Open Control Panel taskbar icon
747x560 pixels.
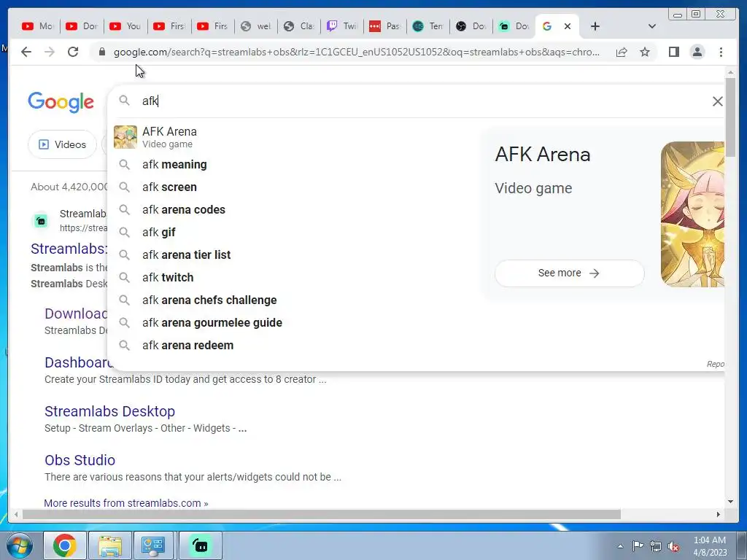tap(153, 545)
